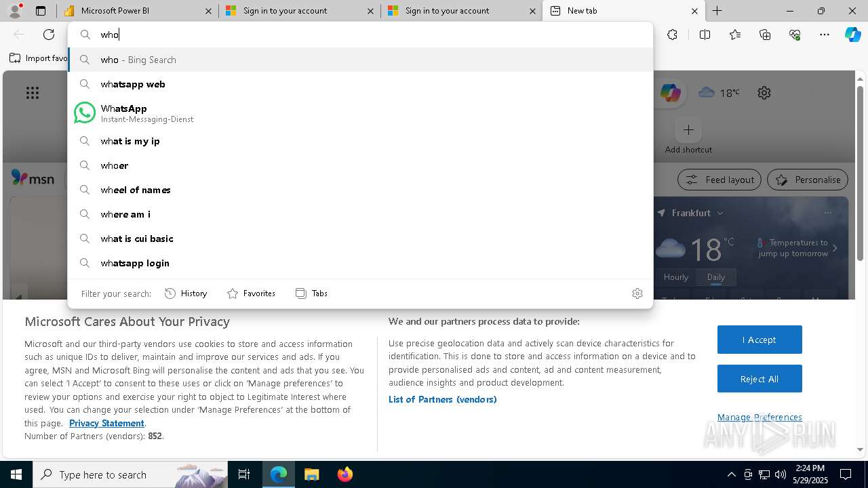Screen dimensions: 868x488
Task: Pick 'what is my ip' suggestion
Action: coord(360,141)
